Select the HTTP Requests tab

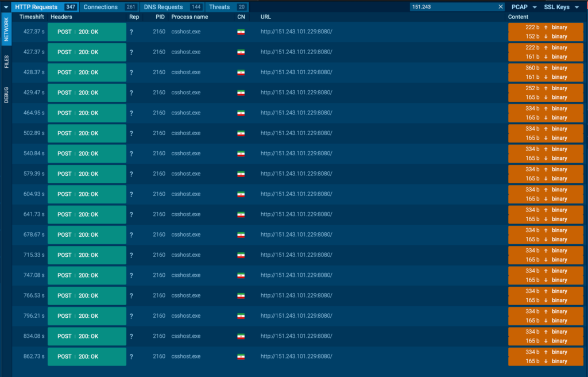point(37,7)
